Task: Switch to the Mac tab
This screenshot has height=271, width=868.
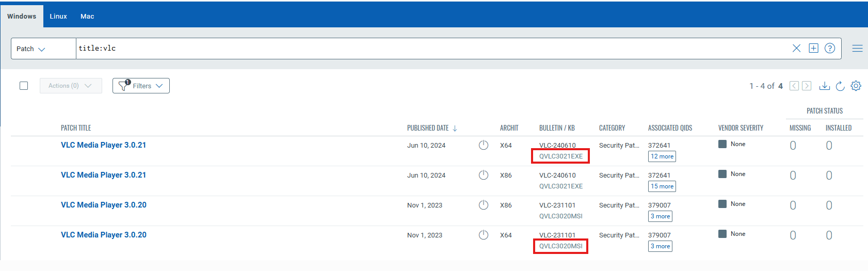Action: pyautogui.click(x=87, y=17)
